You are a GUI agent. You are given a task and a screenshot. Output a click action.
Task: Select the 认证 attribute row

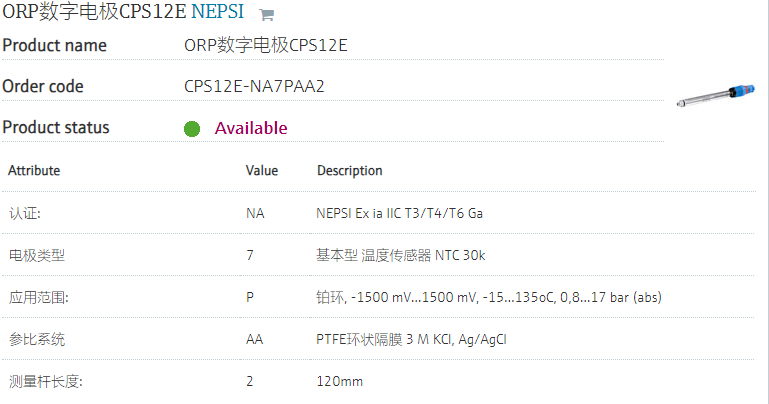(x=379, y=213)
